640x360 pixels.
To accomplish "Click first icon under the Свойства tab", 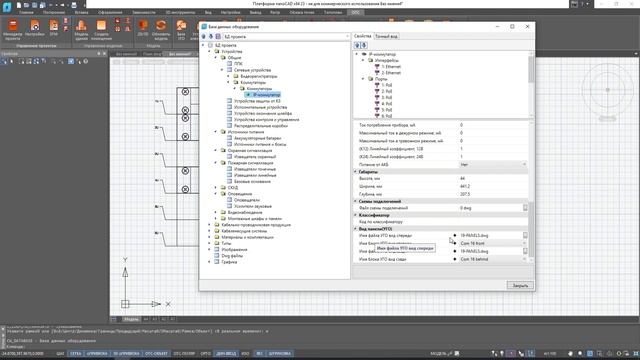I will coord(357,45).
